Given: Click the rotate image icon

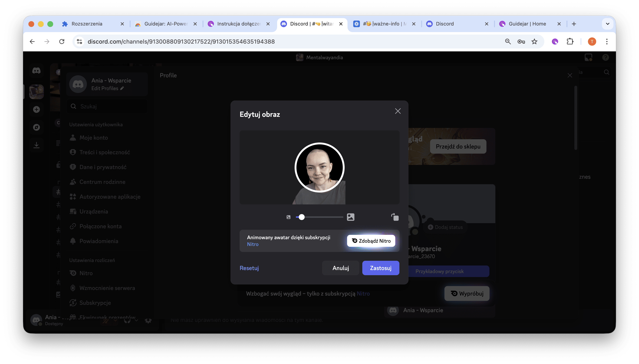Looking at the screenshot, I should pyautogui.click(x=395, y=217).
